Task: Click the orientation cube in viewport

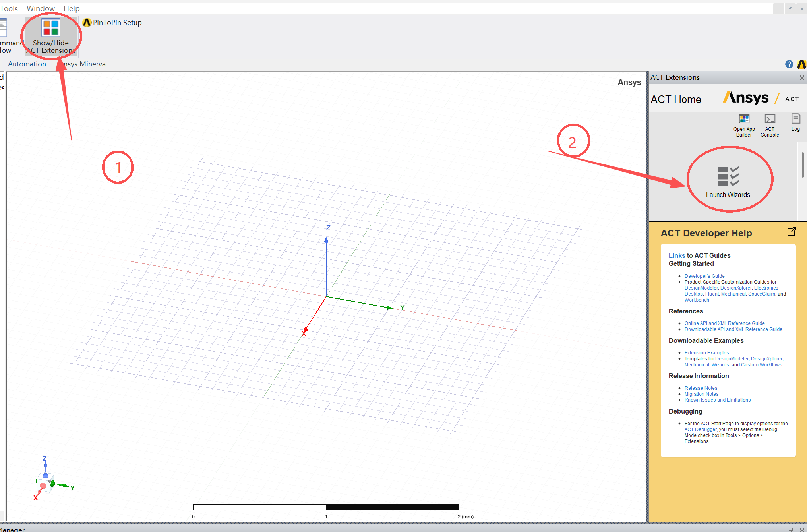Action: pos(45,483)
